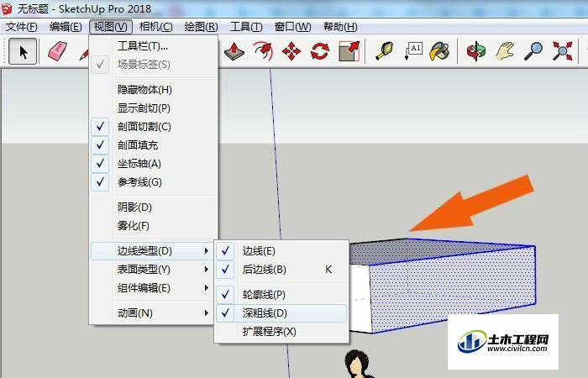Enable 阴影(D) shadows
This screenshot has height=378, width=588.
click(x=154, y=207)
